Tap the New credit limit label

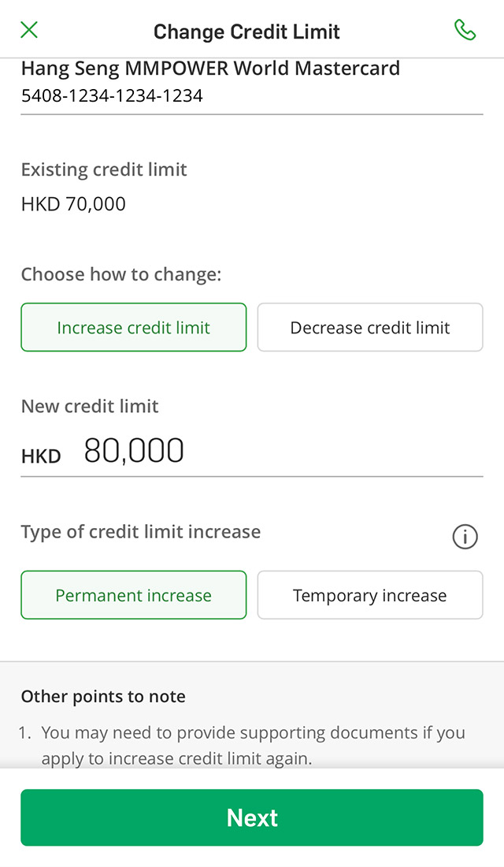point(90,406)
